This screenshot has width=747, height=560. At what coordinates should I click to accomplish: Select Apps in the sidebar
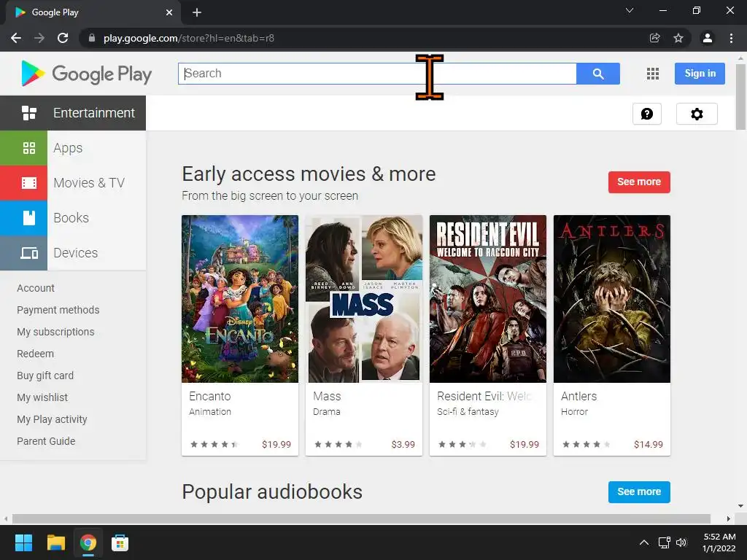coord(68,148)
